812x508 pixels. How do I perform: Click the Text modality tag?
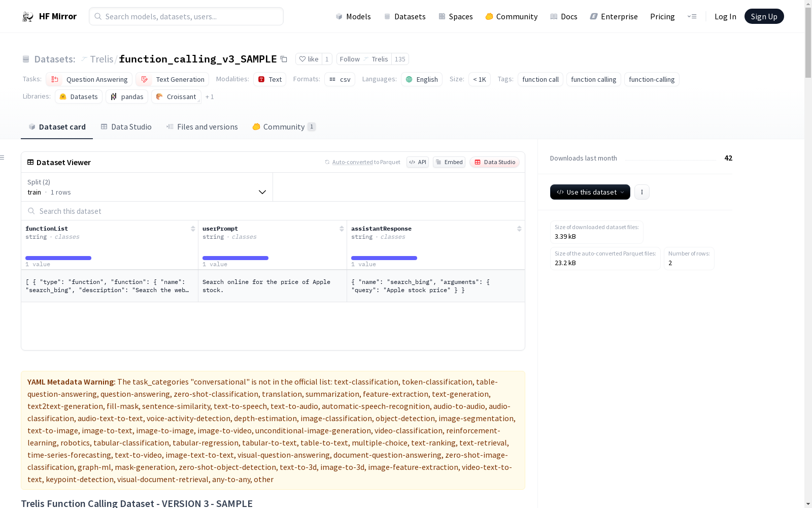(x=270, y=79)
